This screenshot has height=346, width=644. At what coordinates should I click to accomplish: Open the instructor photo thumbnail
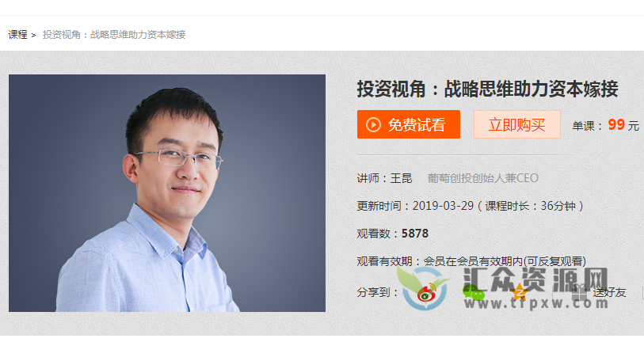click(x=167, y=193)
